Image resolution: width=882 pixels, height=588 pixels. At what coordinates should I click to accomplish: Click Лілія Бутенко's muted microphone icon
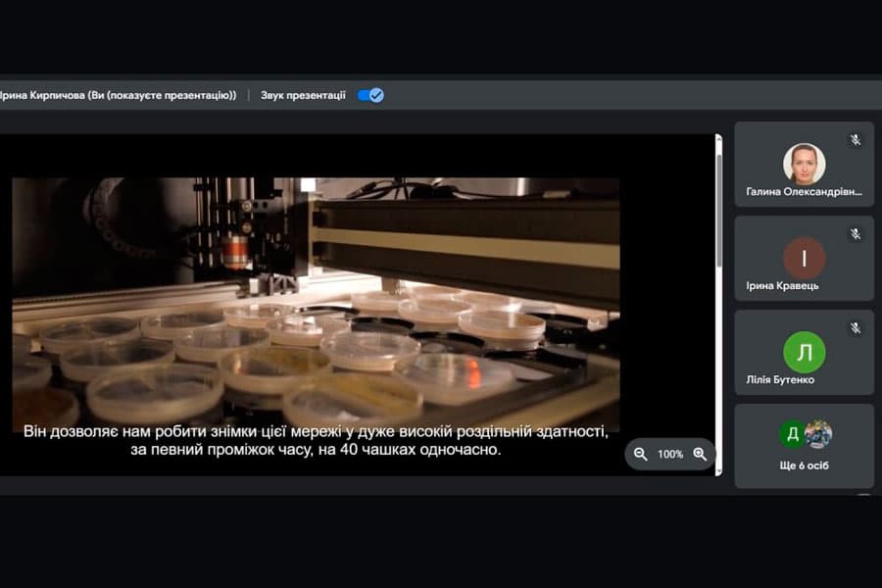(x=855, y=328)
